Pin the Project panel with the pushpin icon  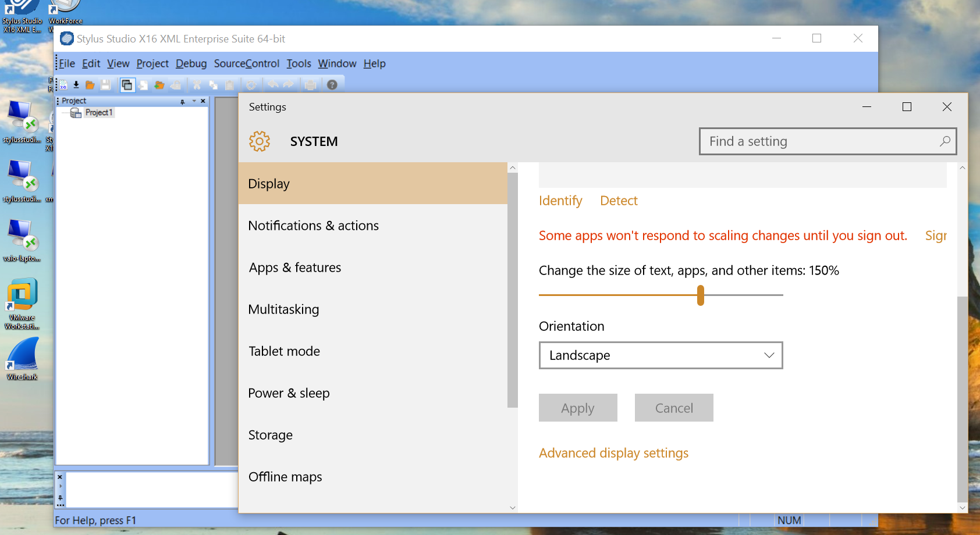[183, 101]
